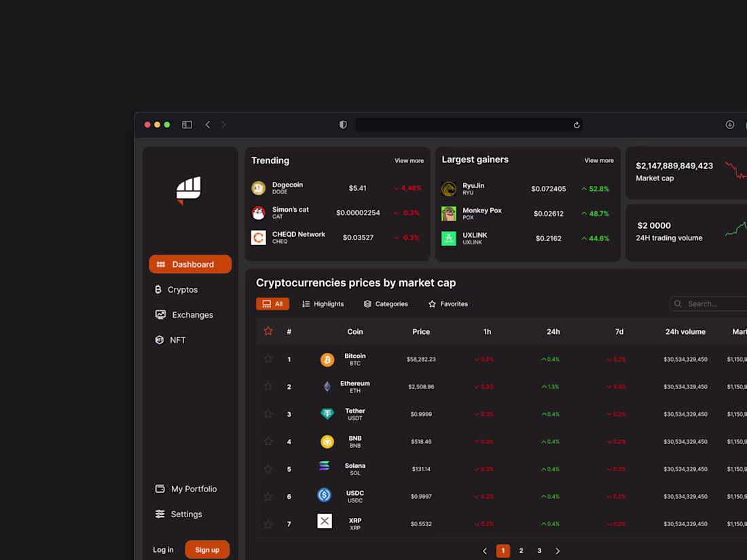Image resolution: width=747 pixels, height=560 pixels.
Task: Open the browser downloads icon
Action: pyautogui.click(x=730, y=124)
